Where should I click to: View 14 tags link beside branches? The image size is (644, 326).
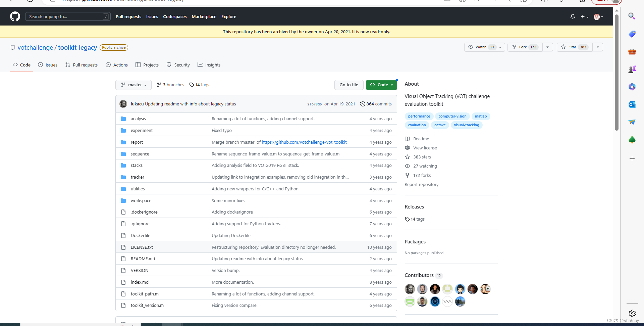tap(199, 85)
